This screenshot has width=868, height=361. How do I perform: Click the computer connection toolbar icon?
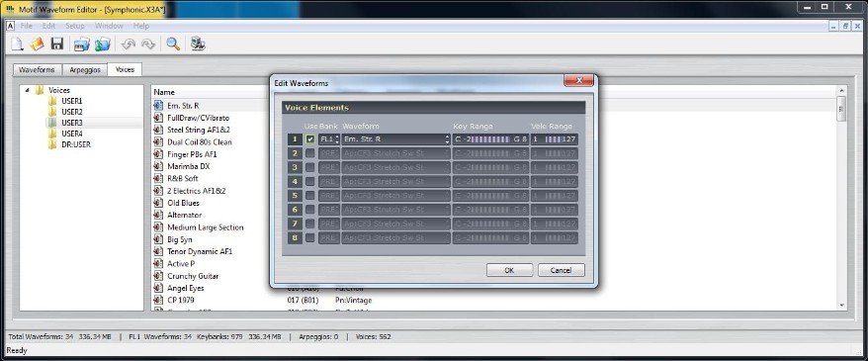(x=198, y=44)
